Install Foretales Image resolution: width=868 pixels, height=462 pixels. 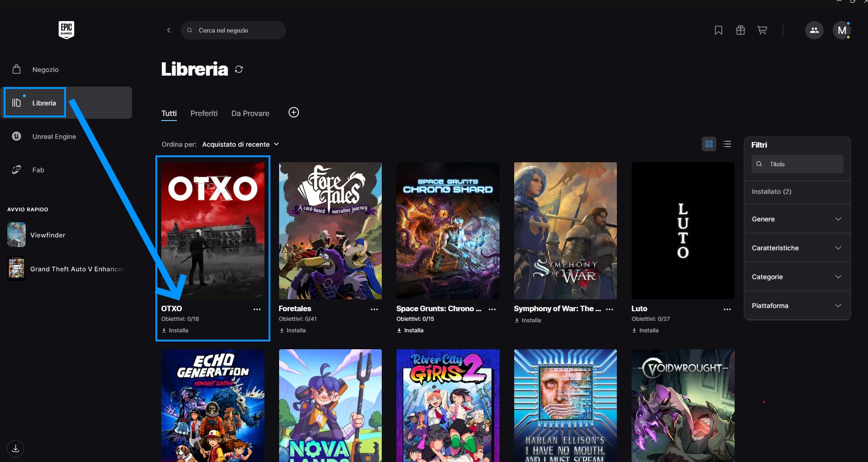292,330
